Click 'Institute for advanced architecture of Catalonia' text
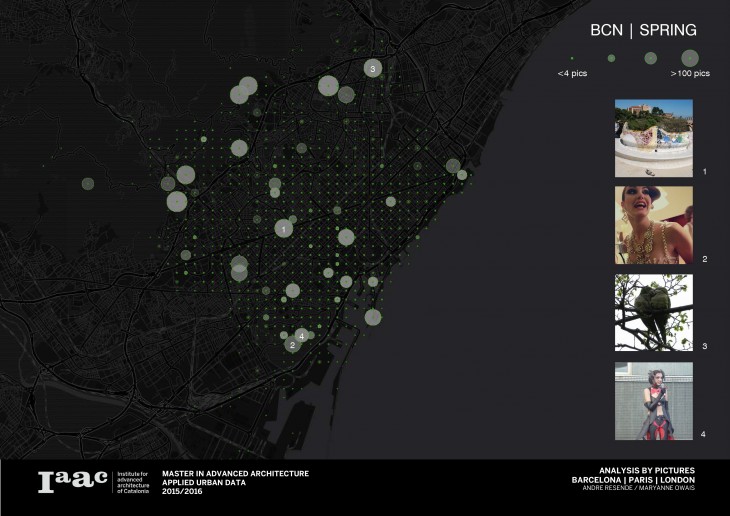This screenshot has height=516, width=730. pos(133,482)
